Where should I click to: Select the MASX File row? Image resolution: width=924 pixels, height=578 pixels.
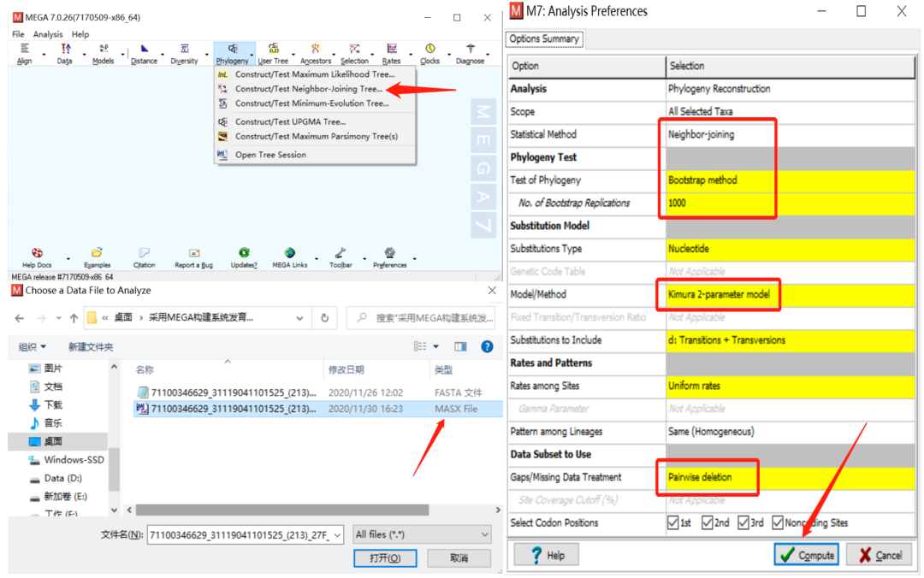[318, 409]
